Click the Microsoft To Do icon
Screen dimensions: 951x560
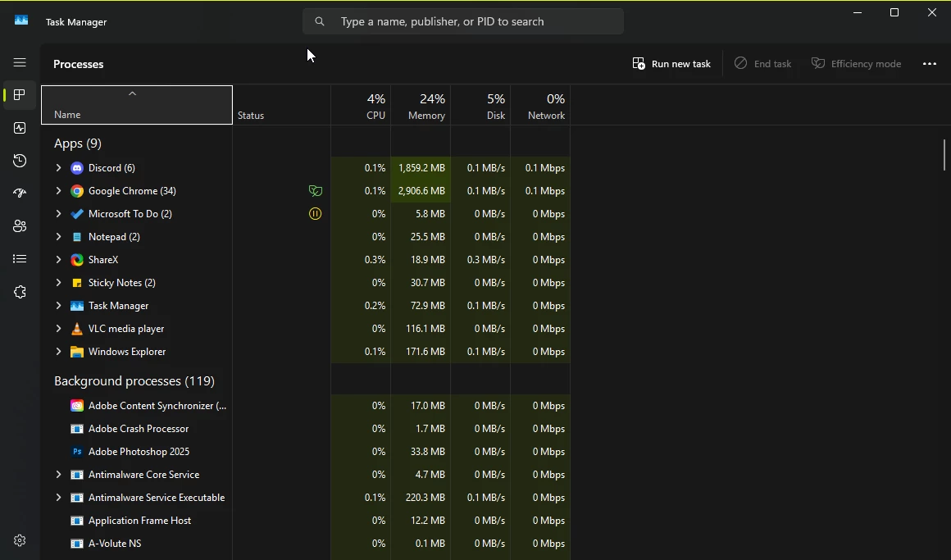[77, 214]
